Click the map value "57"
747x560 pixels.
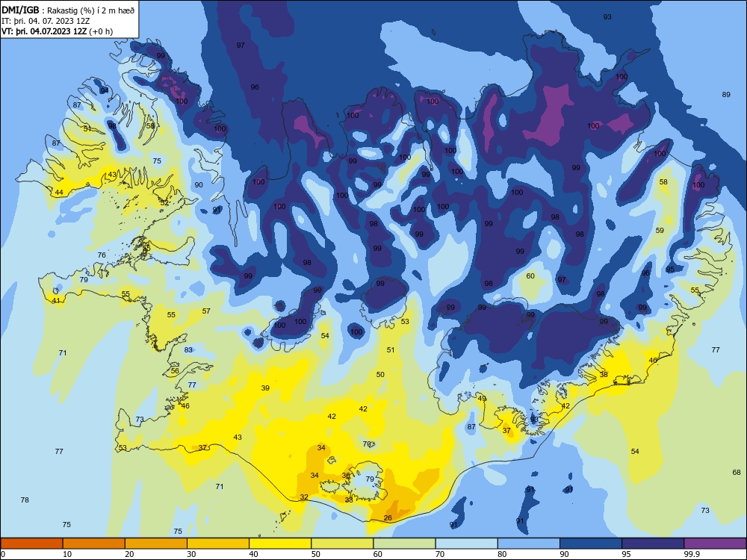coord(206,311)
